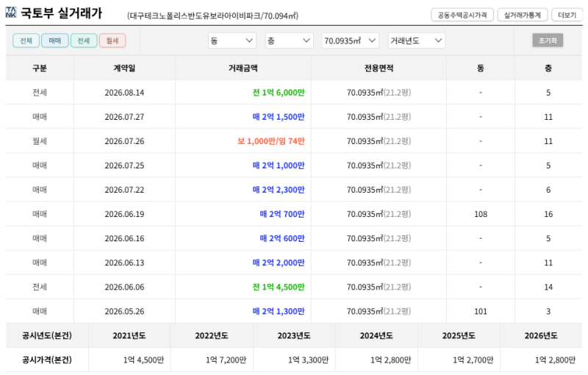
Task: Filter by 전세 transactions
Action: point(84,40)
